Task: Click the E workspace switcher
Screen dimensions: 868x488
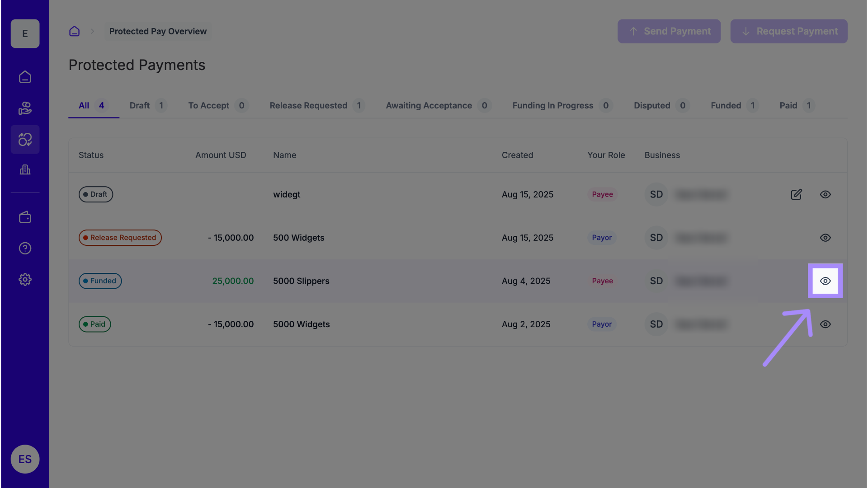Action: point(25,34)
